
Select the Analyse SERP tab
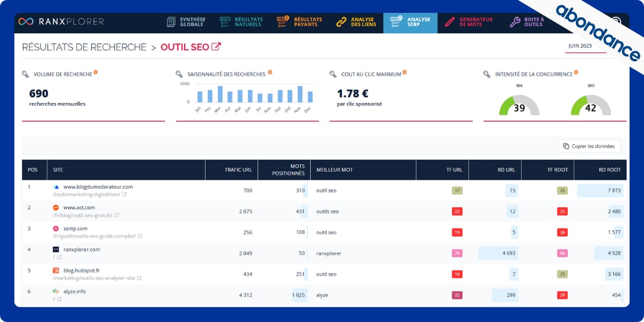[411, 22]
